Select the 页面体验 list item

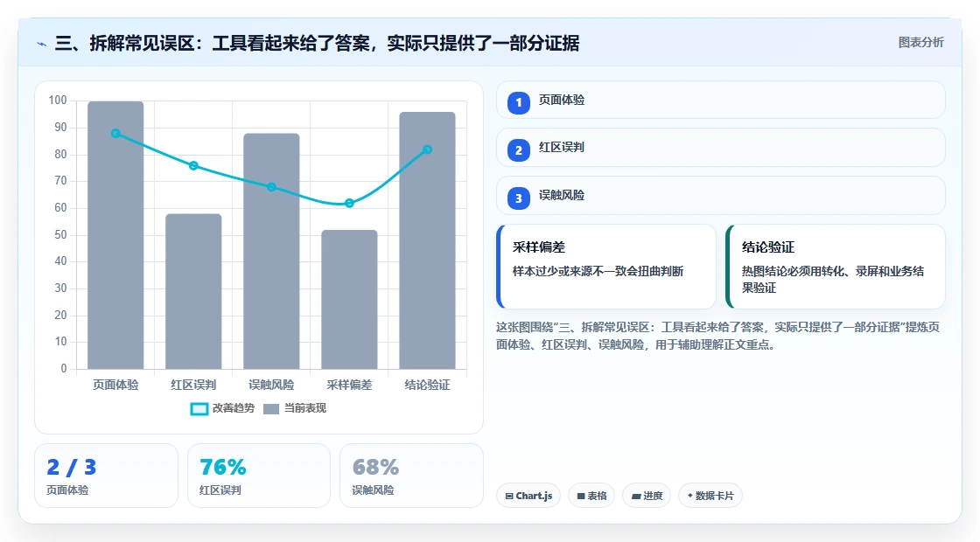pos(721,100)
